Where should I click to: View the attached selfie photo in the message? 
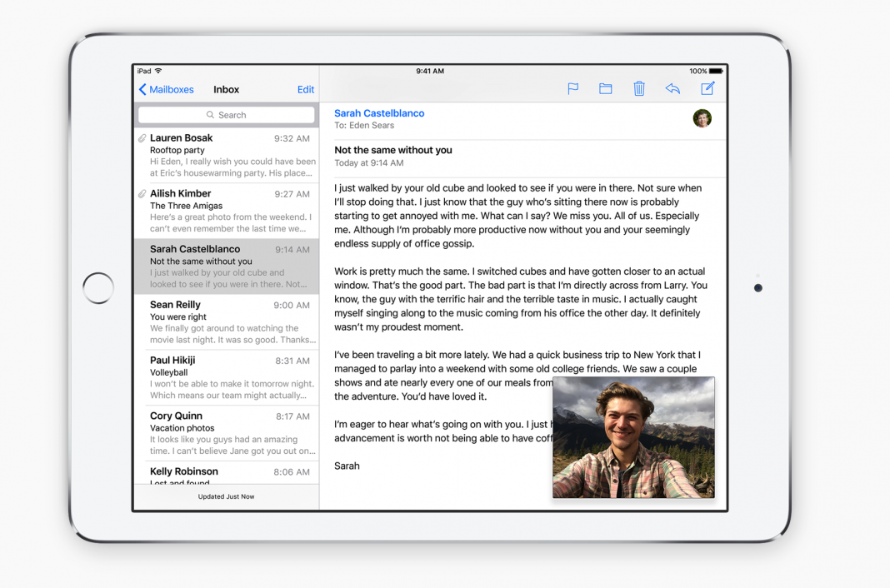(x=633, y=437)
